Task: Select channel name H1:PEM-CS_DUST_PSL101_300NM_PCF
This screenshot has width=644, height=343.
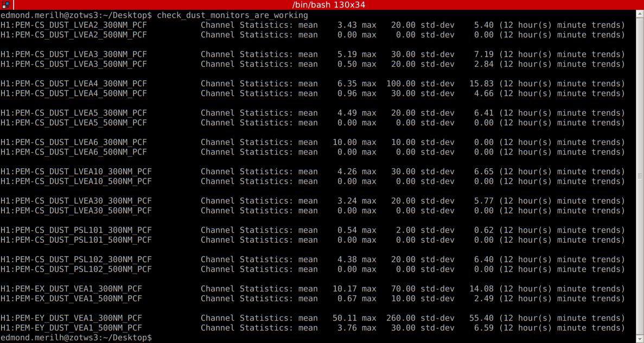Action: pos(76,230)
